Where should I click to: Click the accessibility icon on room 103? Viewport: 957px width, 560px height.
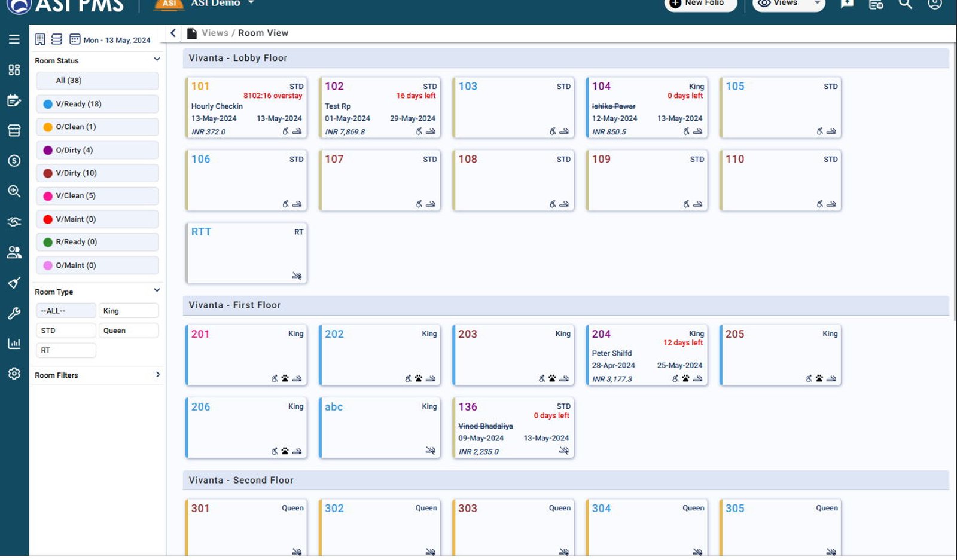(x=553, y=131)
